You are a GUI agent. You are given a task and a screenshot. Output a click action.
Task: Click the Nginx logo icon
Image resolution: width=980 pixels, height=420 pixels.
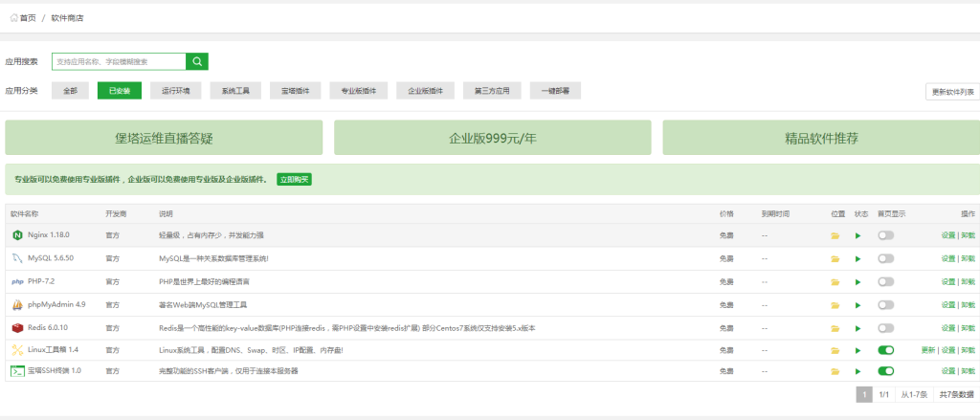[x=17, y=235]
